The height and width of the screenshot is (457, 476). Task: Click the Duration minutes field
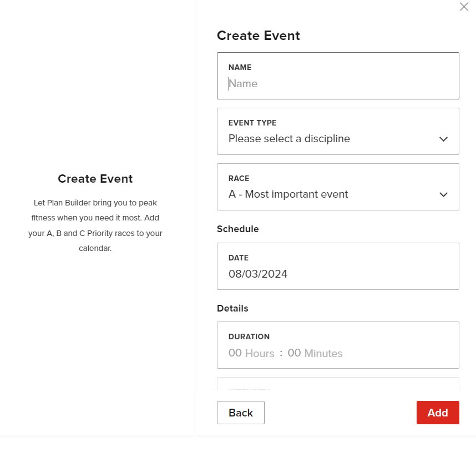(315, 353)
